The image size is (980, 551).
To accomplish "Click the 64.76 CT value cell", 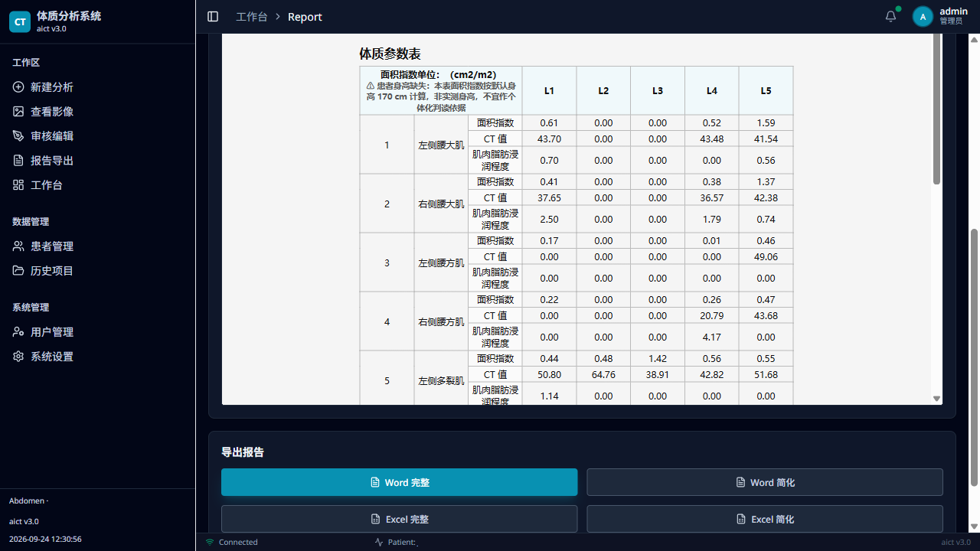I will pyautogui.click(x=603, y=375).
